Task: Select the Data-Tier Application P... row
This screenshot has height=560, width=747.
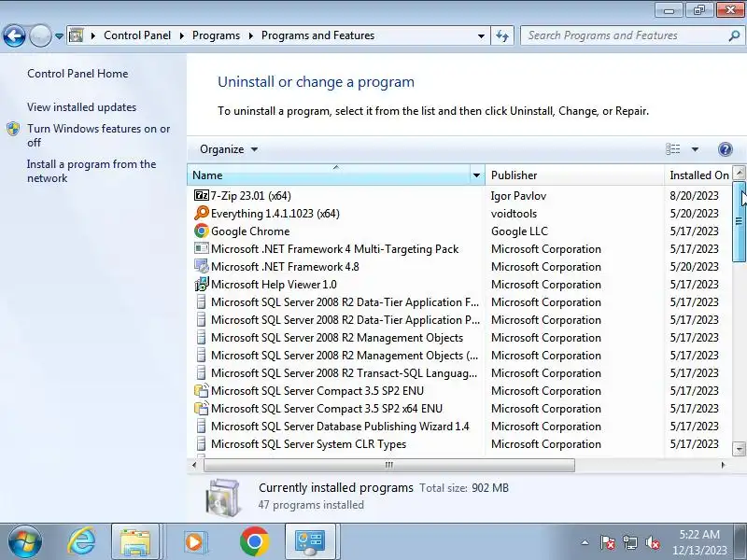Action: pos(459,320)
